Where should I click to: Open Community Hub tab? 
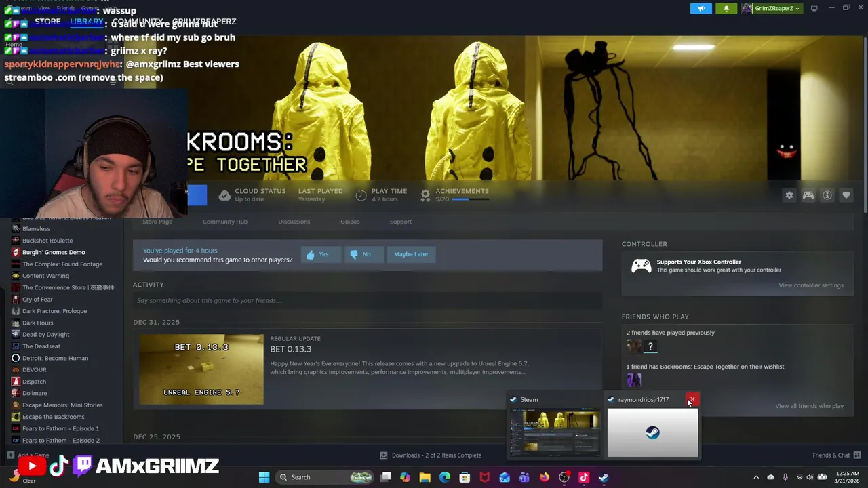click(224, 222)
